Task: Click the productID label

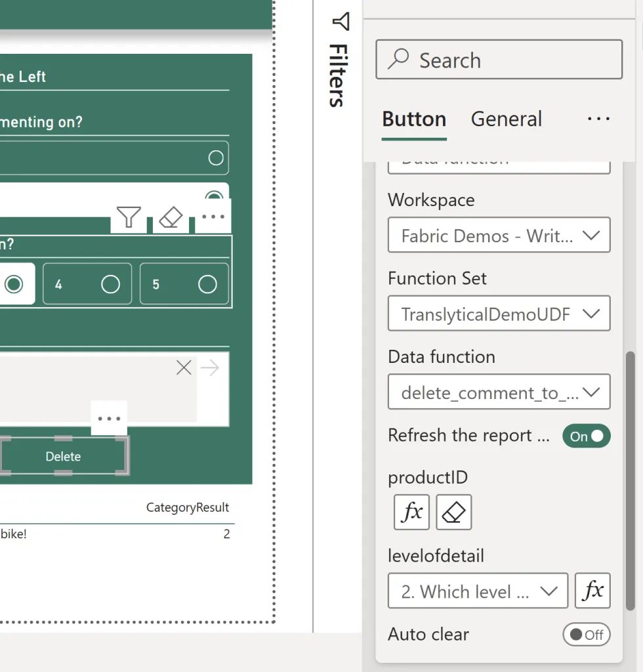Action: [428, 478]
